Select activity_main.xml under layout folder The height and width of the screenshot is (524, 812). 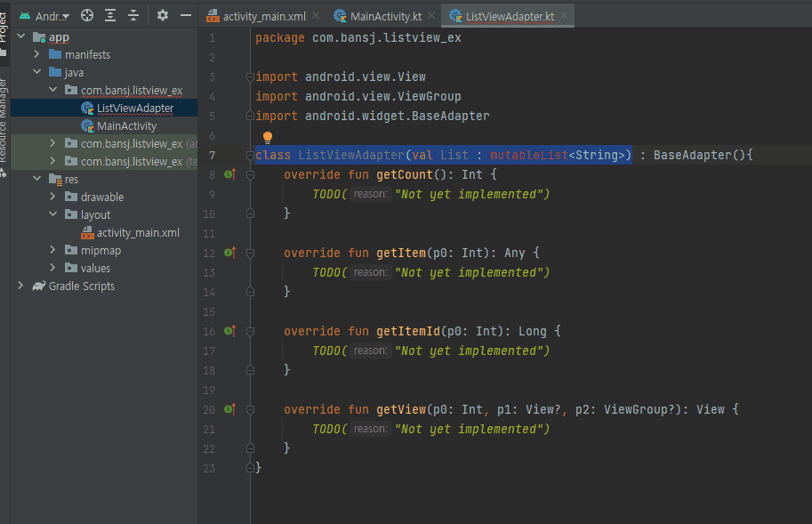click(138, 233)
